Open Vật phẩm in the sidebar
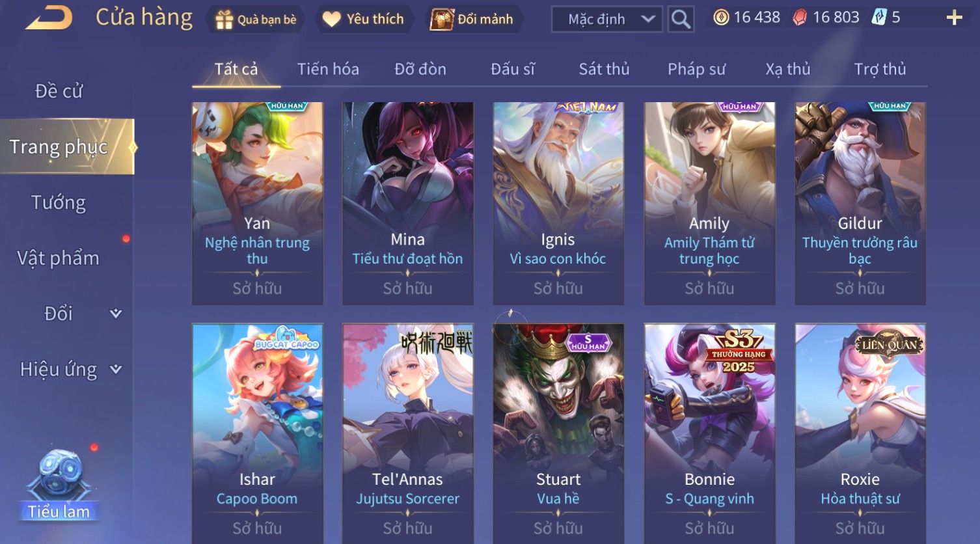The image size is (980, 544). (59, 258)
